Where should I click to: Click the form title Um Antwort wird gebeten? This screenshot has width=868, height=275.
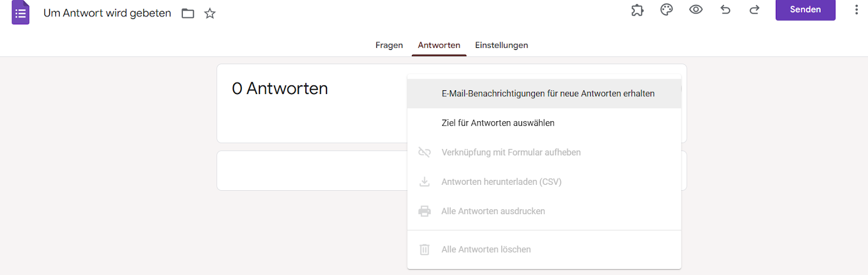107,13
